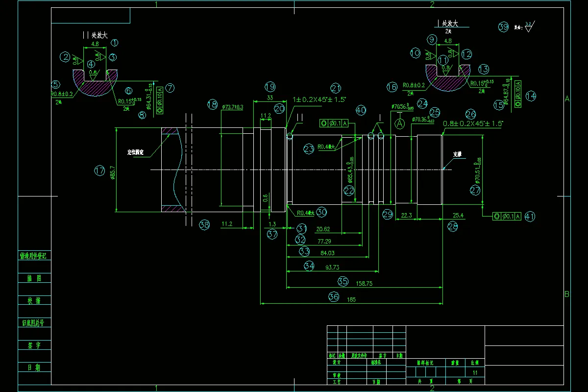The image size is (588, 392).
Task: Click the Ø0.1 A frame beside balloon 41
Action: 508,215
